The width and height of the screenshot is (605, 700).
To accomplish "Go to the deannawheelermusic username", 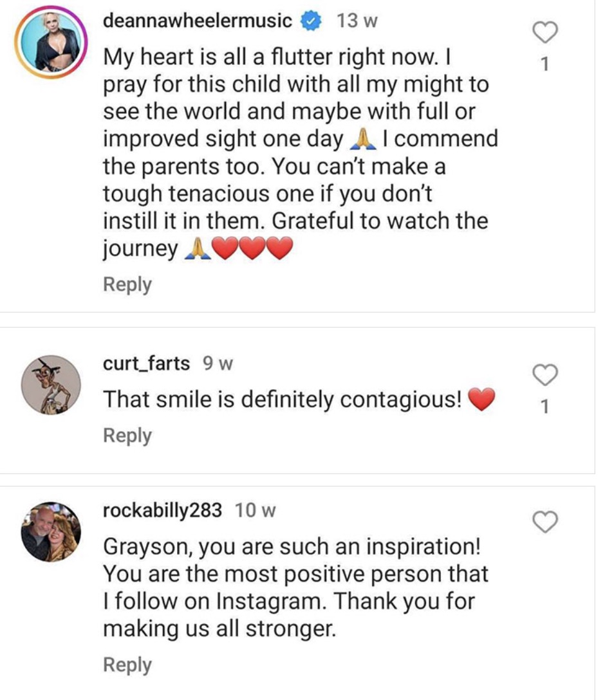I will [198, 21].
